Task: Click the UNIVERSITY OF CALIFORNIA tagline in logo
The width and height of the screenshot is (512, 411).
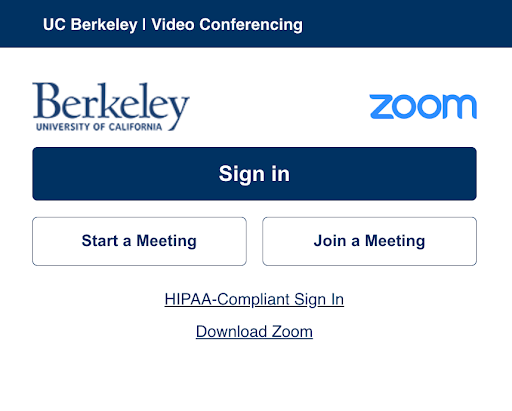Action: [x=99, y=127]
